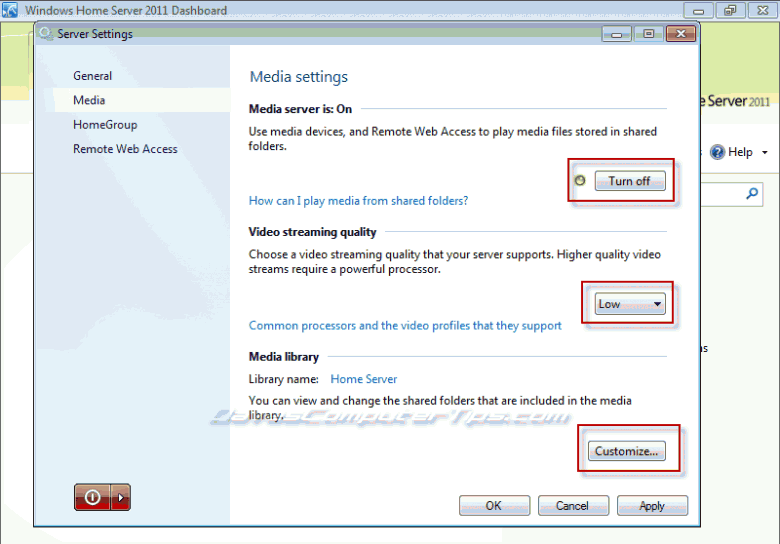Close the Windows Home Server Dashboard window
This screenshot has height=544, width=780.
pyautogui.click(x=763, y=10)
